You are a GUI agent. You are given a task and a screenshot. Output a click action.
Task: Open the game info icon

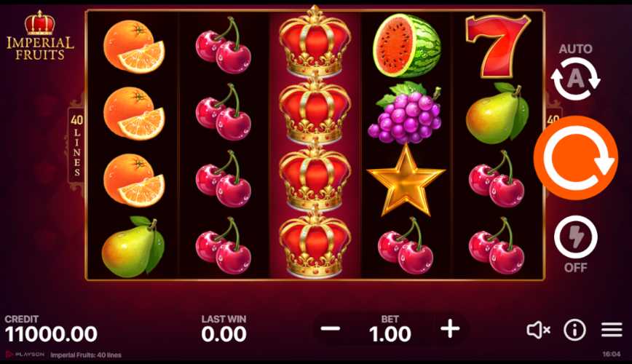(574, 330)
